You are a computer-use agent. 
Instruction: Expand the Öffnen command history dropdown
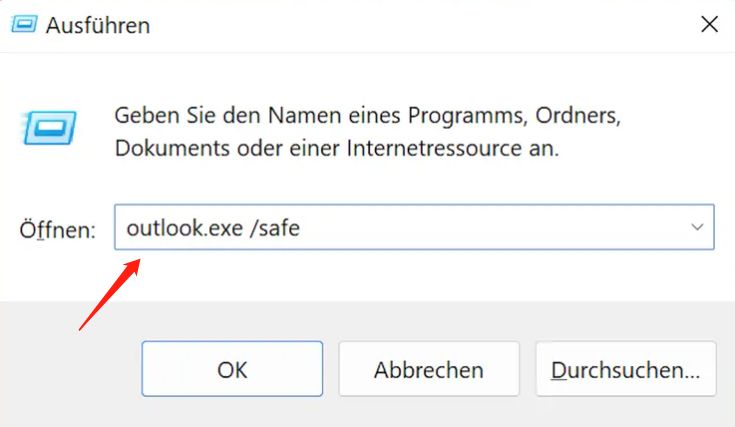tap(697, 227)
